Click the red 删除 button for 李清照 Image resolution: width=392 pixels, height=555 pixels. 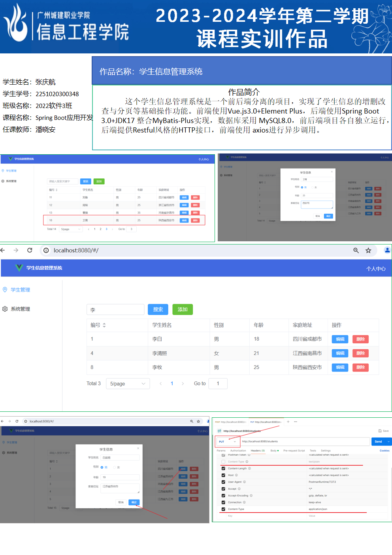click(x=360, y=353)
